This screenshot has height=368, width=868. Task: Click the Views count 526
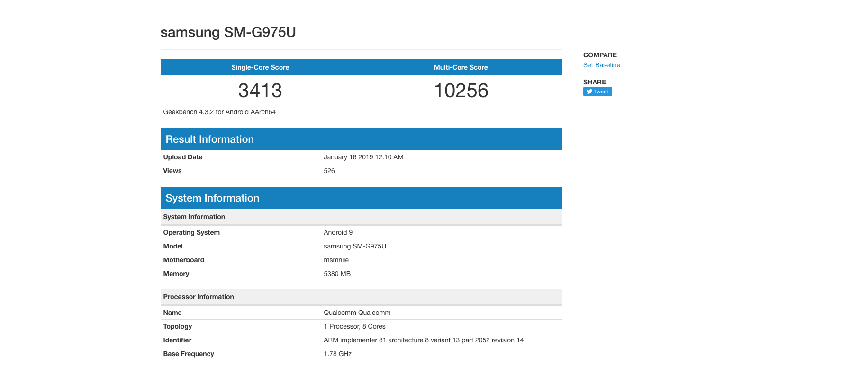pos(329,171)
